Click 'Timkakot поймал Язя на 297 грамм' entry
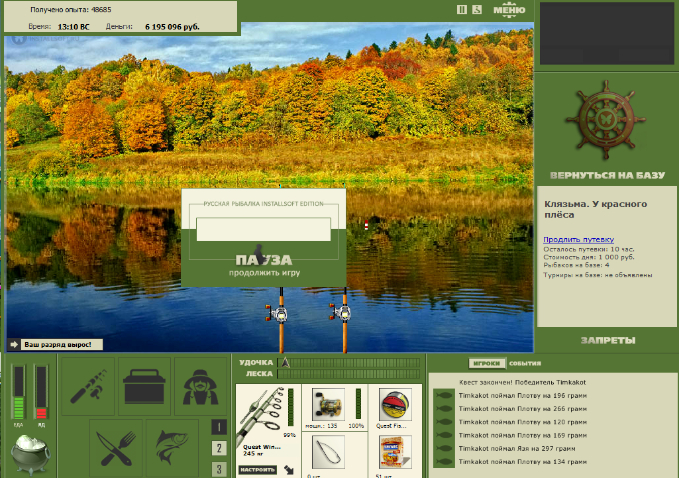This screenshot has height=478, width=679. pyautogui.click(x=517, y=449)
